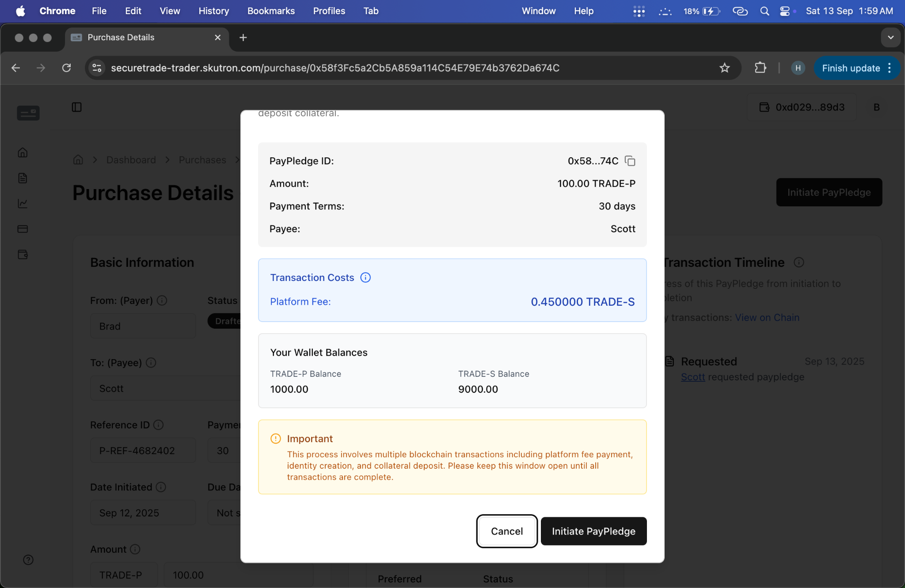Open card icon in left sidebar

(23, 229)
